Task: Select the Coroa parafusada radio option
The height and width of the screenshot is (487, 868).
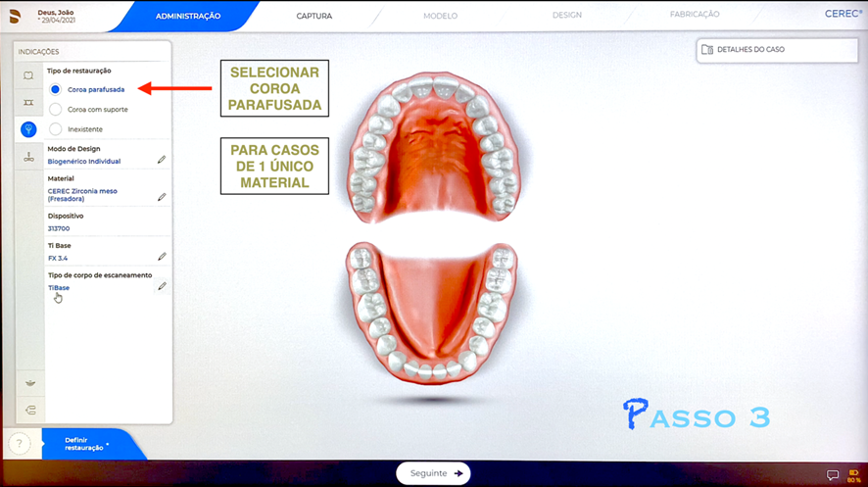Action: point(56,89)
